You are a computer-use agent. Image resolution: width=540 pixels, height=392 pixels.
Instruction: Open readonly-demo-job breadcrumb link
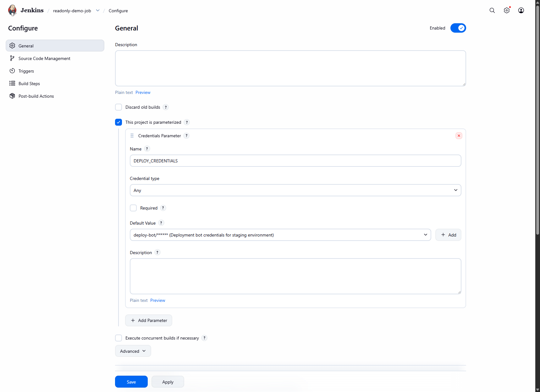tap(72, 11)
